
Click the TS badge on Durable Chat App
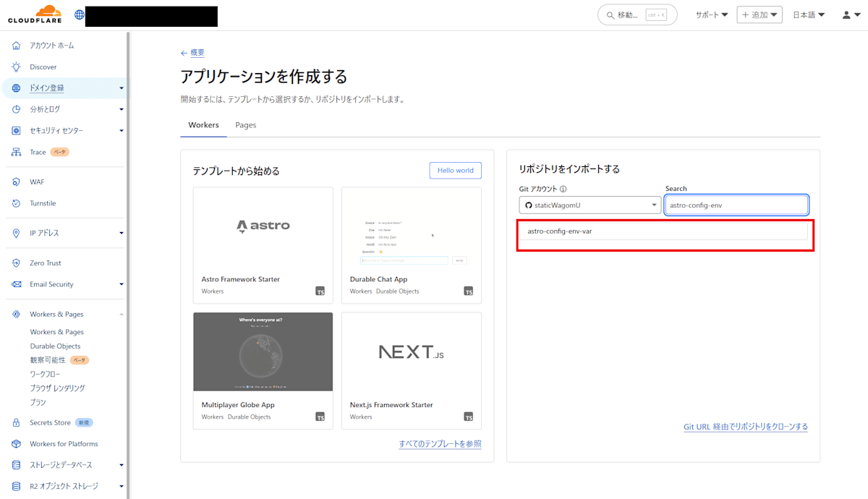[469, 291]
